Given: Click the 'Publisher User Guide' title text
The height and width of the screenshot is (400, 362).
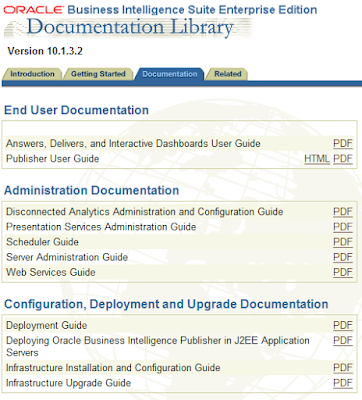Looking at the screenshot, I should pos(53,159).
